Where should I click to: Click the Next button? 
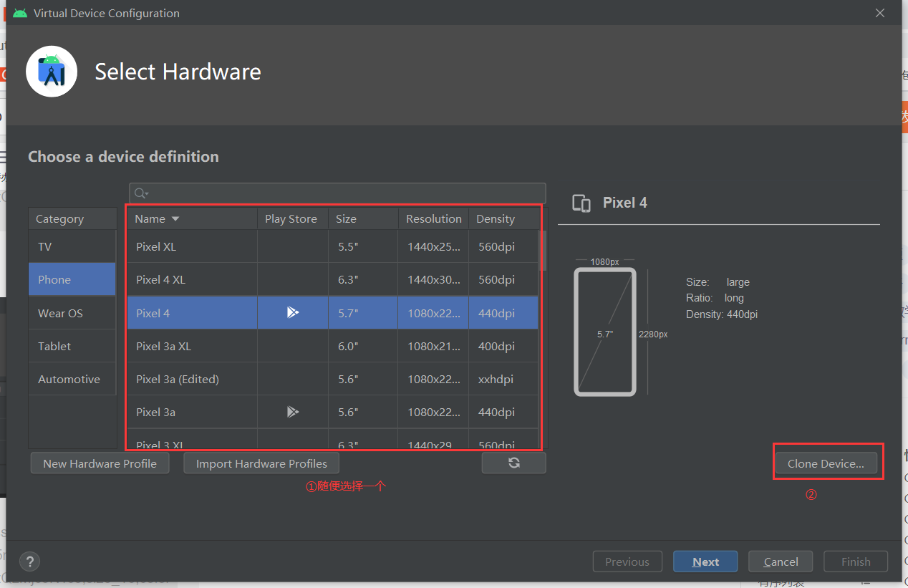(x=705, y=562)
